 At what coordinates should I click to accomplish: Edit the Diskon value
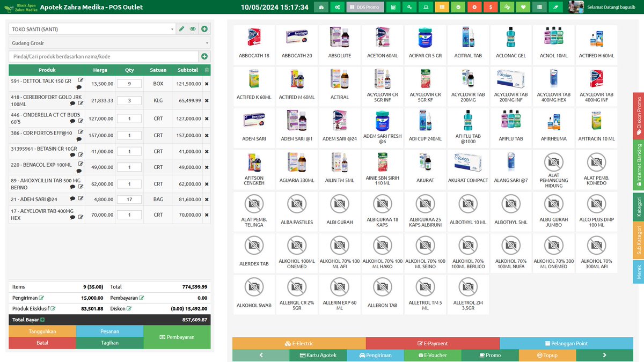[x=129, y=308]
